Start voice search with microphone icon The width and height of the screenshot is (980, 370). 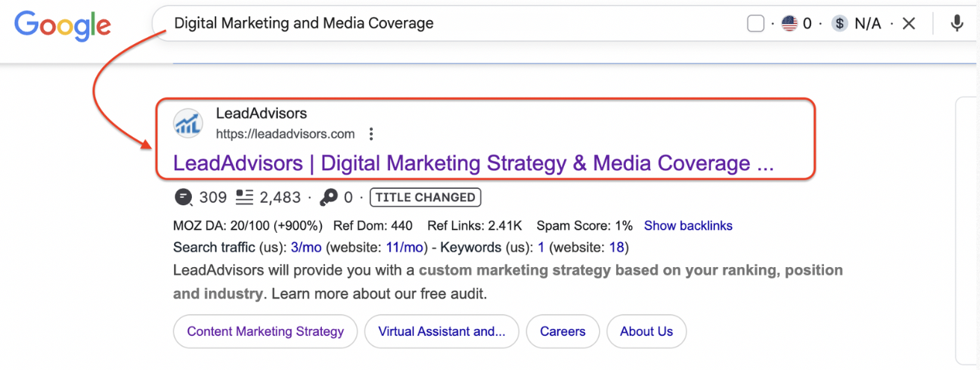957,24
